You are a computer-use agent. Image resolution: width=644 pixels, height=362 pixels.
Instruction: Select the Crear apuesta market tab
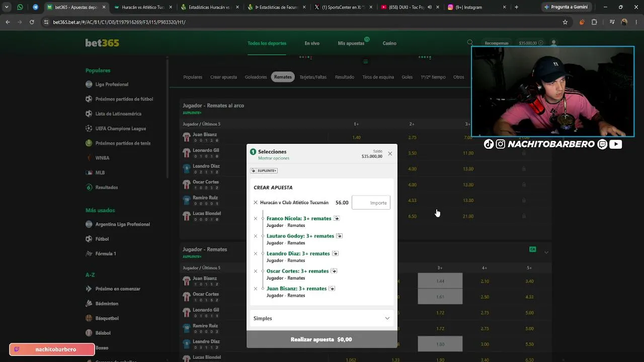tap(223, 77)
